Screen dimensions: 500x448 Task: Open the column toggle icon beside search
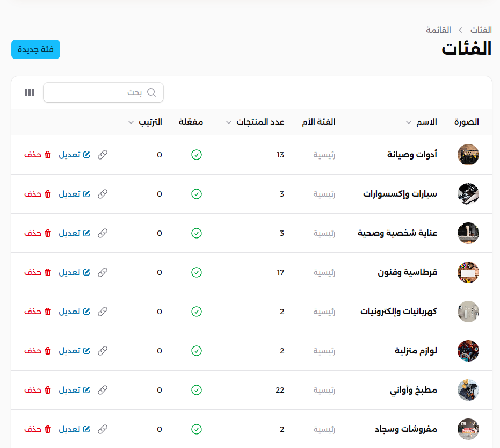pyautogui.click(x=30, y=92)
